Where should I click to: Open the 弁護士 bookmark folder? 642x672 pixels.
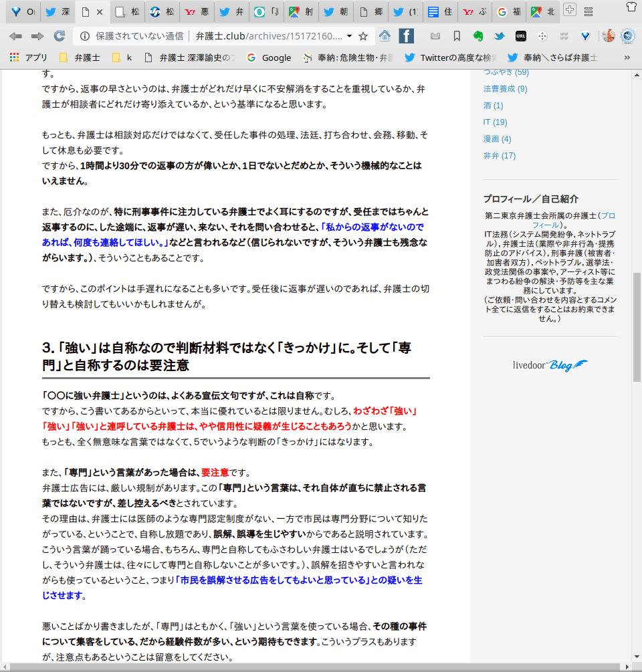pyautogui.click(x=80, y=58)
